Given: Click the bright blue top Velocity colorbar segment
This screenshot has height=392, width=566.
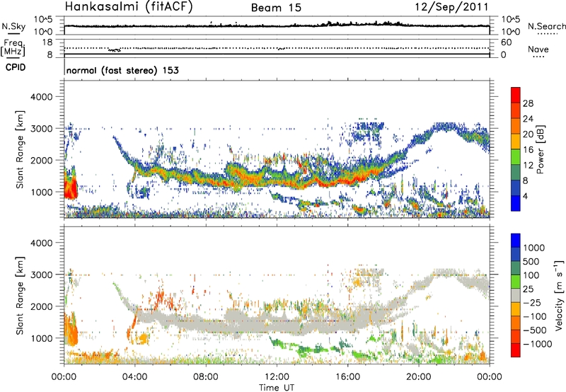Looking at the screenshot, I should [516, 241].
